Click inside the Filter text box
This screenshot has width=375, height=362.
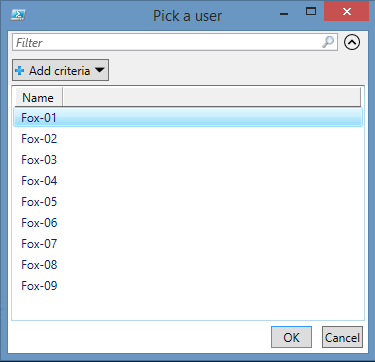(x=175, y=42)
